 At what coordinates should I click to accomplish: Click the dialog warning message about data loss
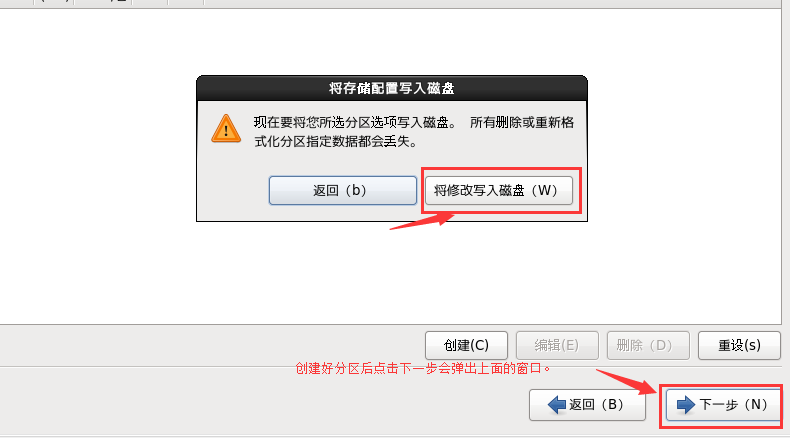(x=414, y=132)
